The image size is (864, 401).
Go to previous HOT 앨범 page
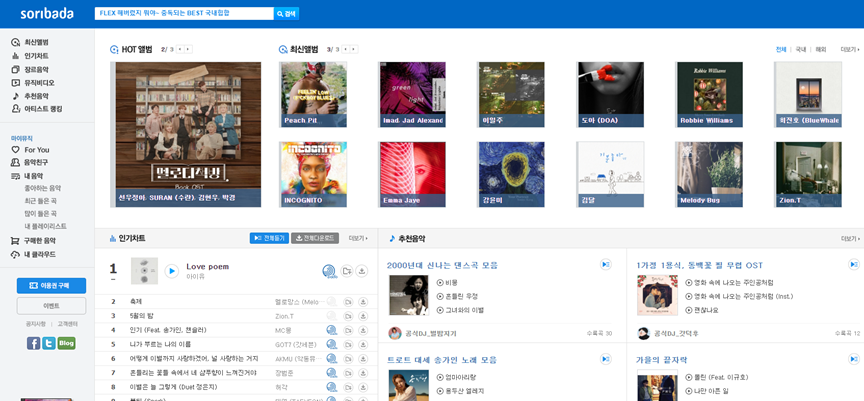click(x=180, y=50)
